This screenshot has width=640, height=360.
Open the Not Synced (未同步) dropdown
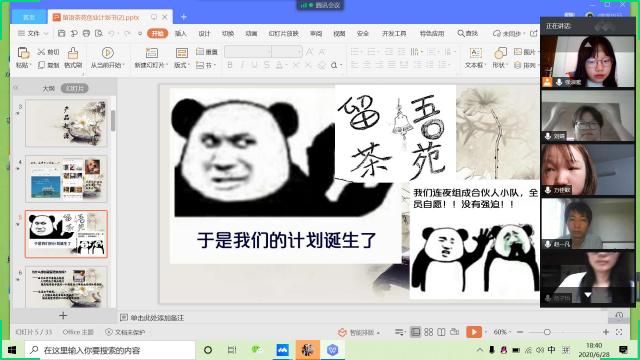click(x=509, y=33)
